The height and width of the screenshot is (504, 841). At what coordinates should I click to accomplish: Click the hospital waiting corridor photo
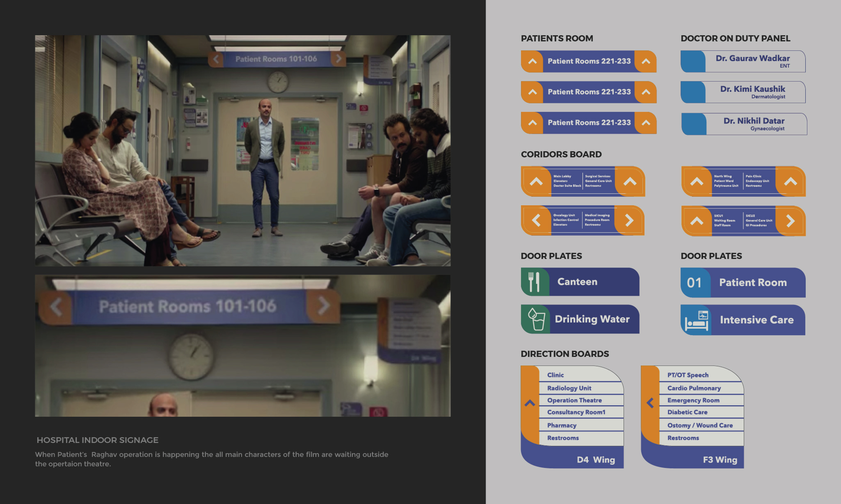[243, 151]
